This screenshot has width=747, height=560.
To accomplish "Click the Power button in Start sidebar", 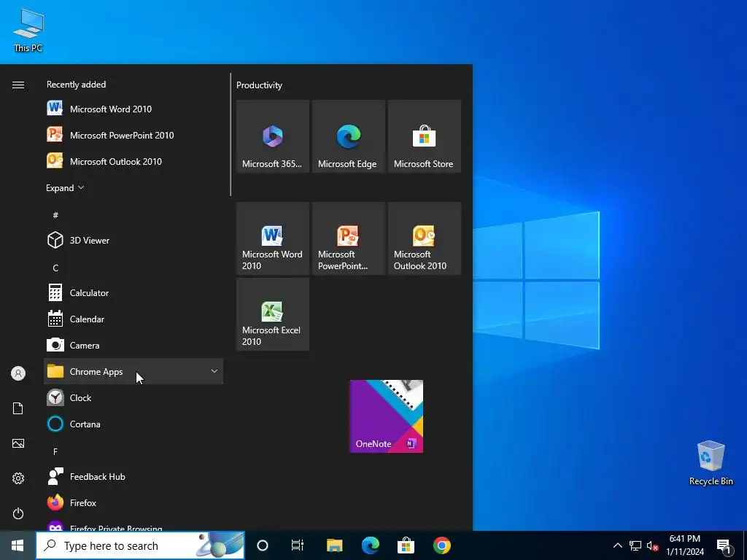I will [x=18, y=513].
